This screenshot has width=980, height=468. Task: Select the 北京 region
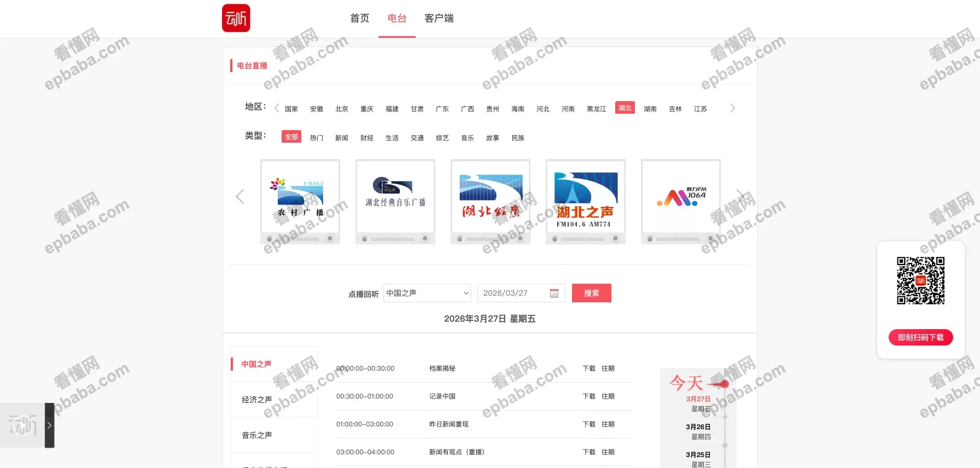[342, 109]
